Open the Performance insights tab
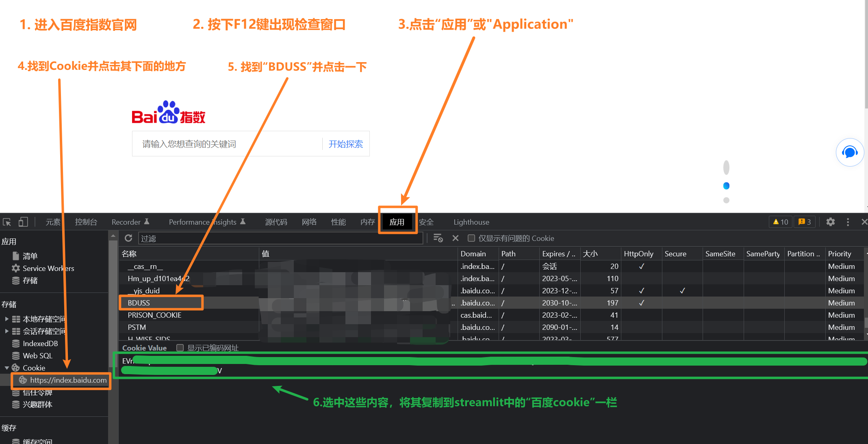Image resolution: width=868 pixels, height=444 pixels. pos(207,222)
